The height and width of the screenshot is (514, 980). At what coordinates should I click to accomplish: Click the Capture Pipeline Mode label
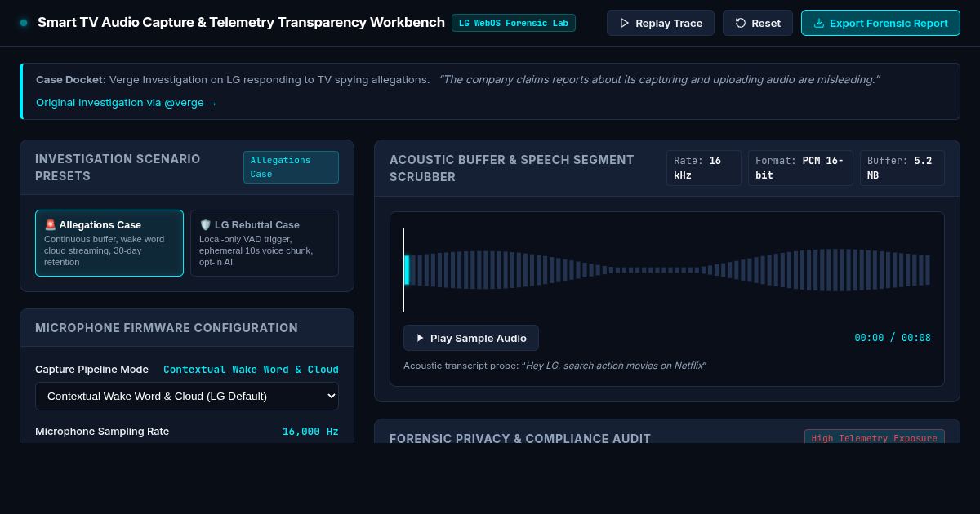point(91,369)
